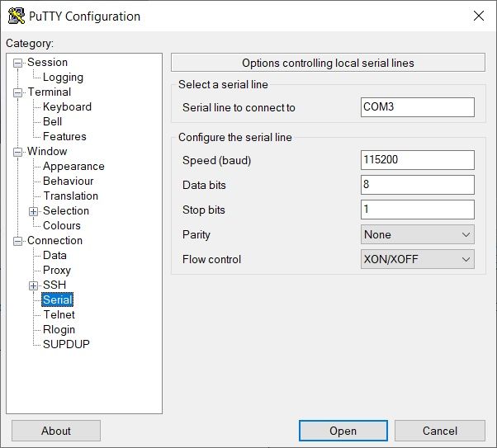This screenshot has width=497, height=448.
Task: Expand the SSH tree node
Action: click(33, 285)
